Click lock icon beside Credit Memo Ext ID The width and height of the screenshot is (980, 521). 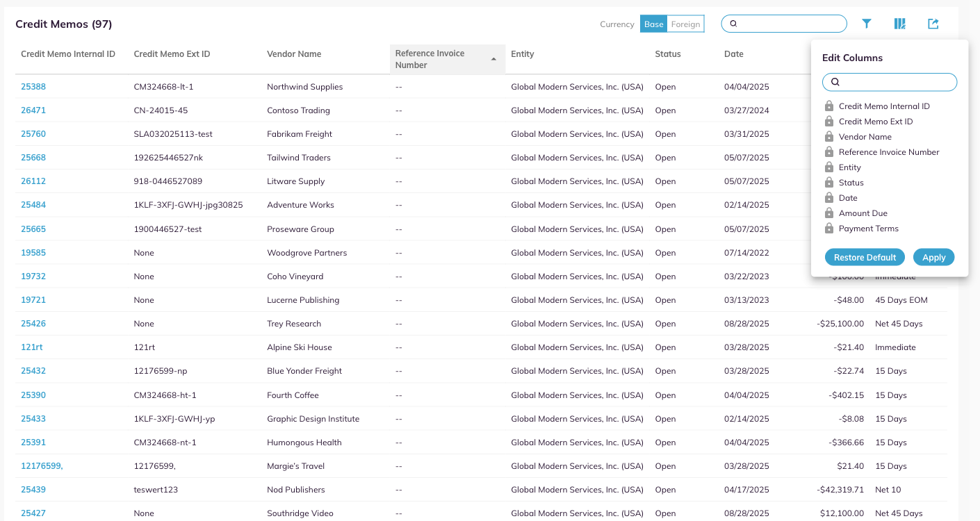pyautogui.click(x=829, y=122)
